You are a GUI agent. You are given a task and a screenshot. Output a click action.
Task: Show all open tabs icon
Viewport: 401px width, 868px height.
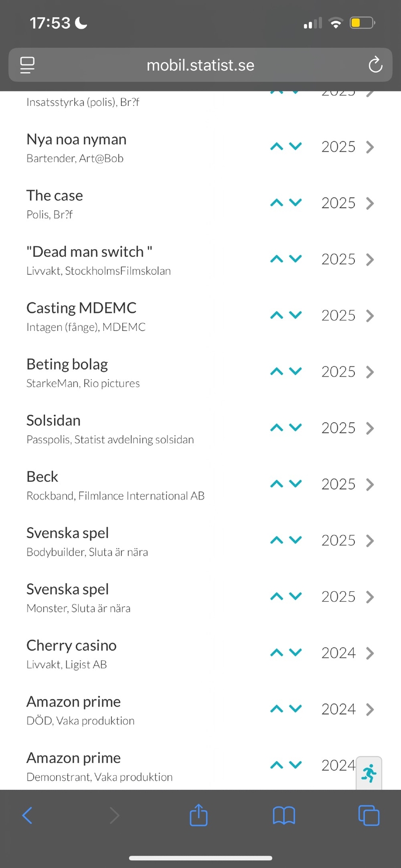coord(369,815)
